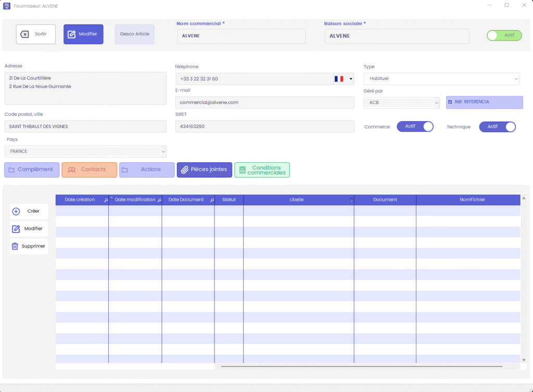Click the calculator icon on Conditions commerciales
This screenshot has height=392, width=533.
coord(242,170)
